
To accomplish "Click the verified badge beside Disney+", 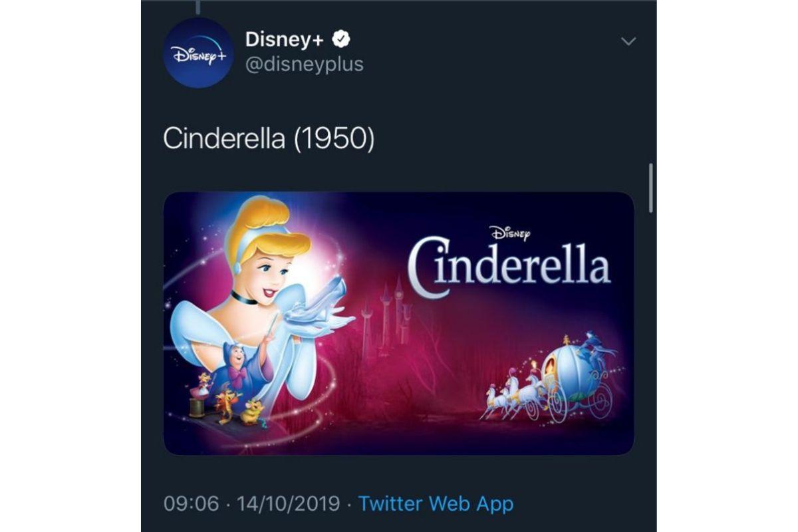I will pos(341,40).
